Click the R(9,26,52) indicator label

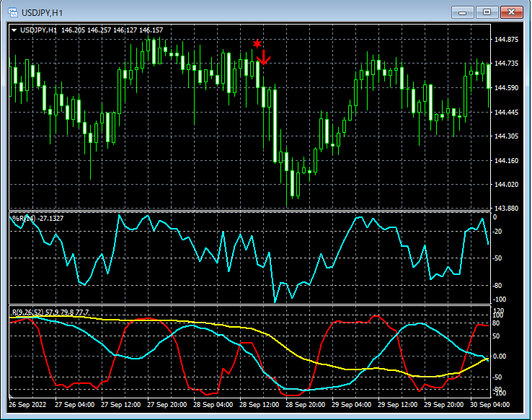[27, 312]
